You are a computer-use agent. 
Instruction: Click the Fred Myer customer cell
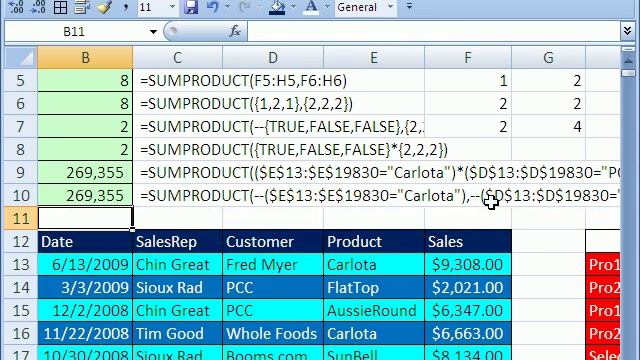(273, 264)
